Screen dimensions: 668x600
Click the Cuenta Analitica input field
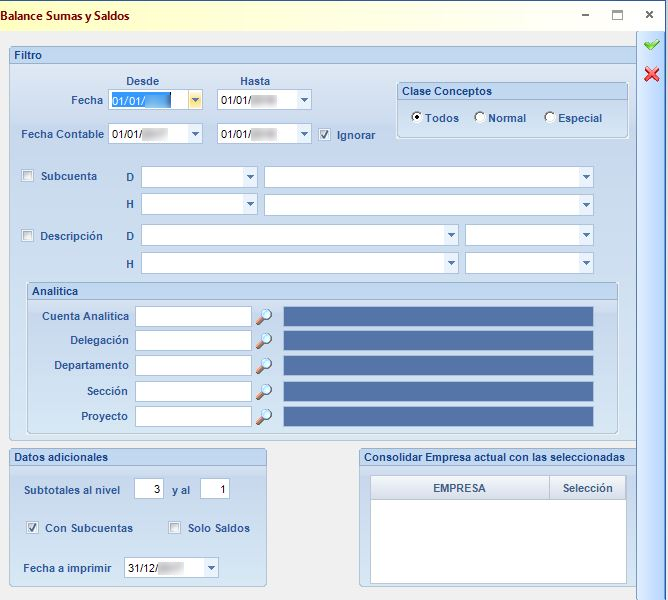click(193, 317)
